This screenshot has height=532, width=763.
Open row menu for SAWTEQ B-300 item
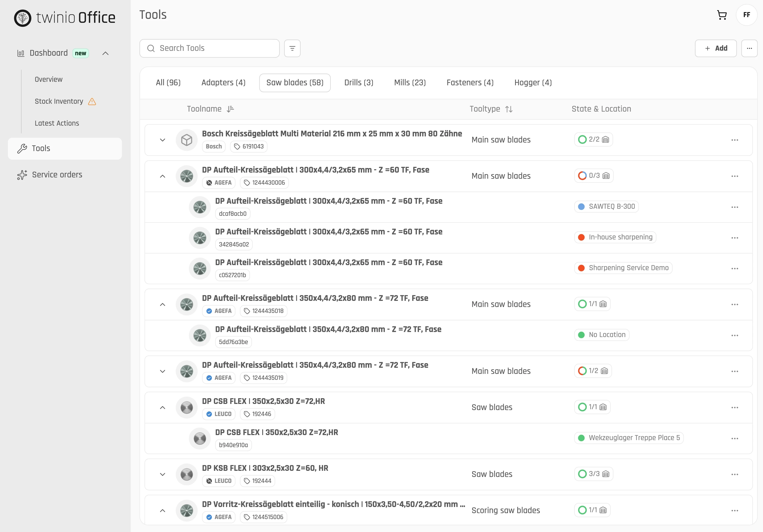pyautogui.click(x=734, y=207)
